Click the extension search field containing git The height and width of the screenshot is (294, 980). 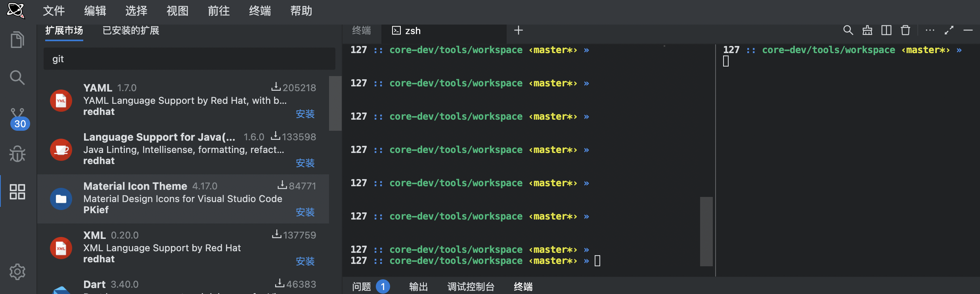point(189,59)
